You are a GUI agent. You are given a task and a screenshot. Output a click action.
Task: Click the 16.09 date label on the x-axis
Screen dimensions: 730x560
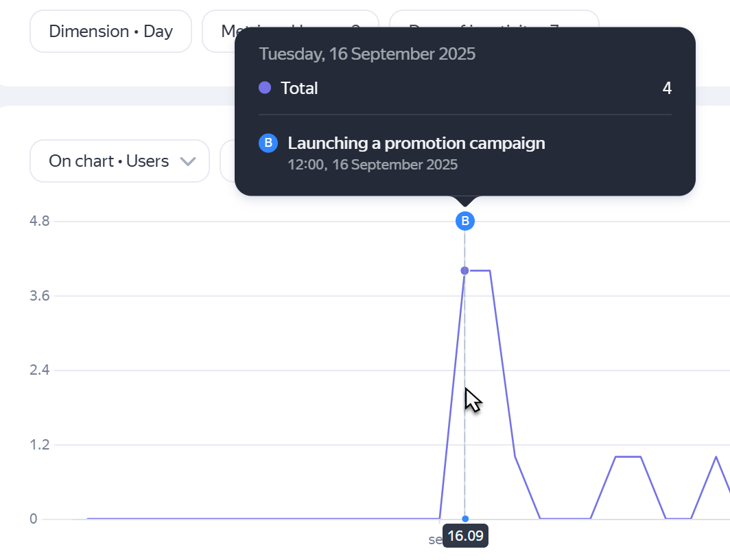465,535
